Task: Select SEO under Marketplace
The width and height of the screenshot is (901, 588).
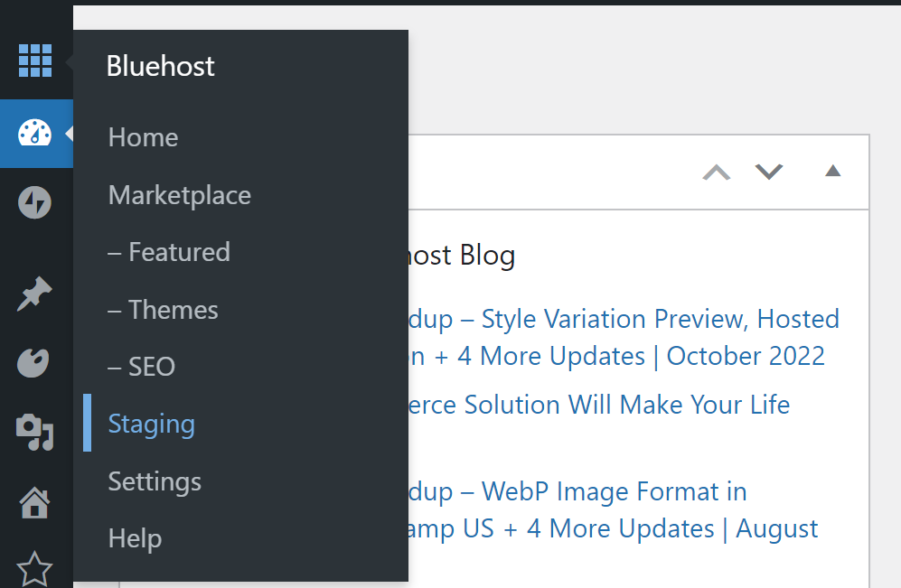Action: 141,367
